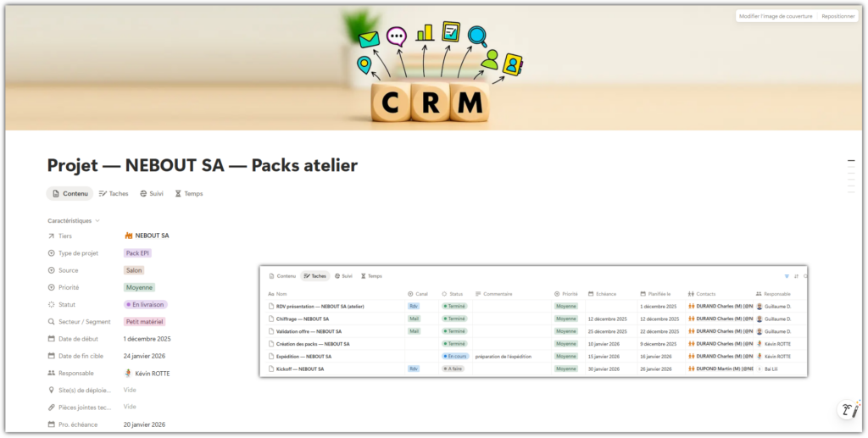
Task: Click the Secteur / Segment magnifier icon
Action: [x=52, y=322]
